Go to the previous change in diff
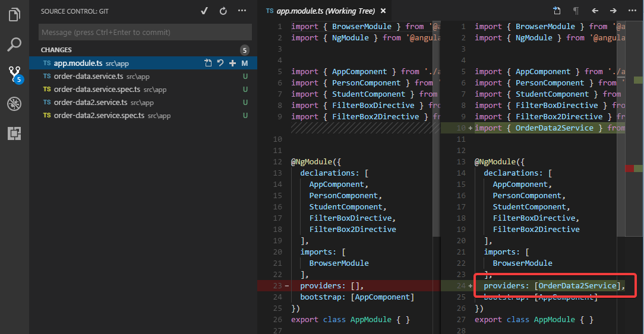Screen dimensions: 644x334 point(595,11)
